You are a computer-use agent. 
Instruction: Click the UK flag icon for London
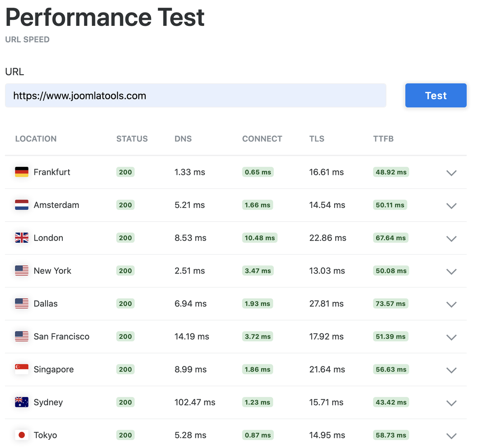tap(22, 238)
